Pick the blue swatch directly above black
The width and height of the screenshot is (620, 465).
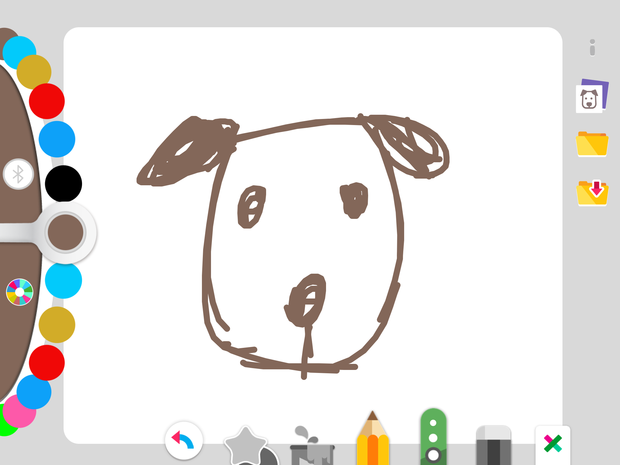pyautogui.click(x=57, y=139)
